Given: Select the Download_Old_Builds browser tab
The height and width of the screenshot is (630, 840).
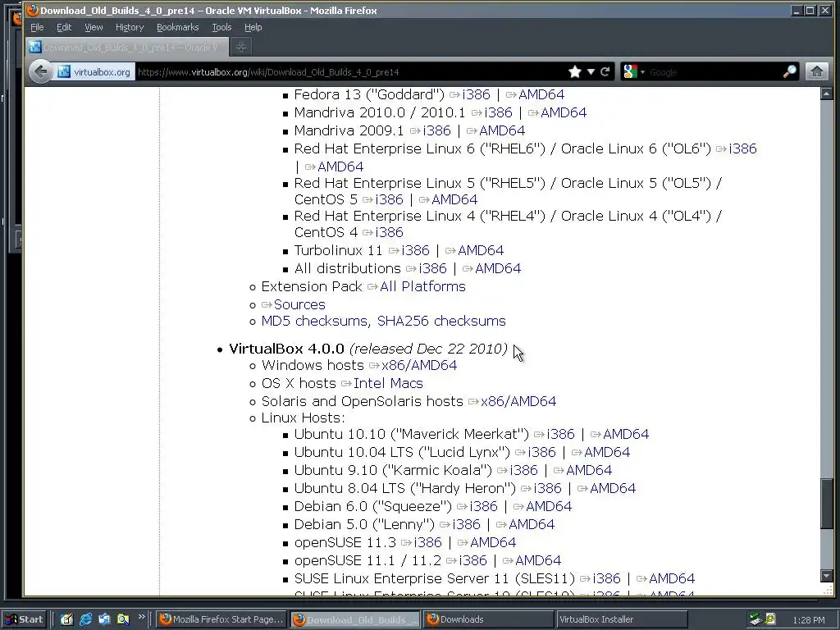Looking at the screenshot, I should tap(127, 47).
